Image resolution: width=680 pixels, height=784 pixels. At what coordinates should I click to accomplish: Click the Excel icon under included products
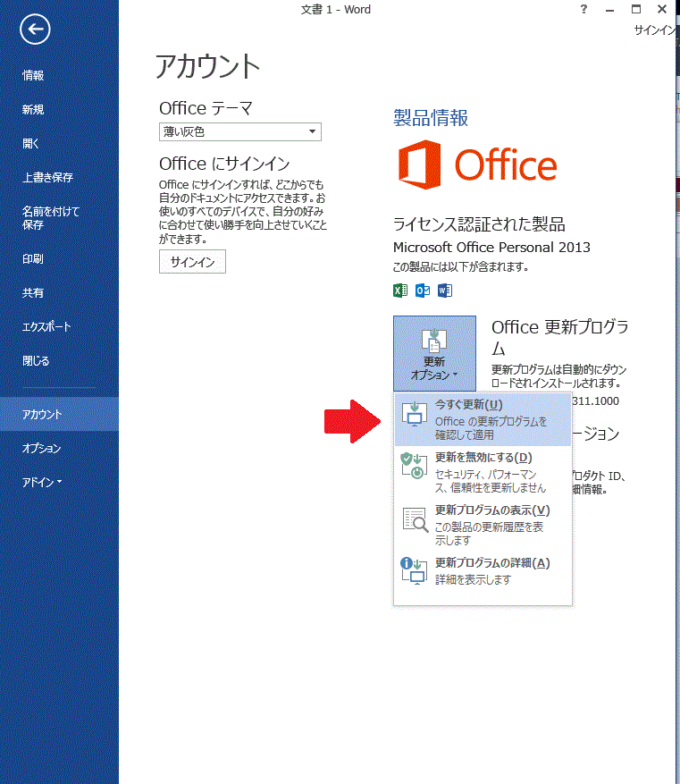pyautogui.click(x=400, y=291)
